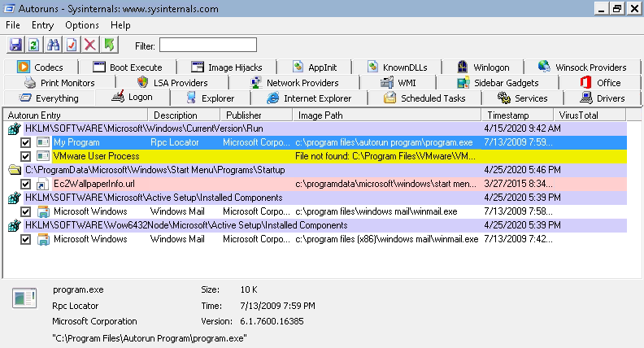Click the Save toolbar icon
This screenshot has width=644, height=348.
[x=15, y=45]
